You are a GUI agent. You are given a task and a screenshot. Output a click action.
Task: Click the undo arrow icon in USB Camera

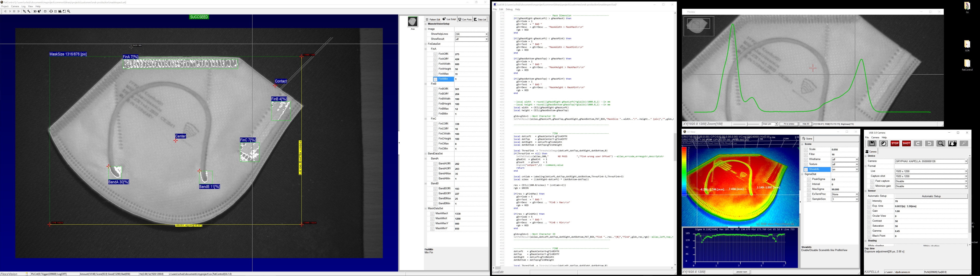point(929,144)
